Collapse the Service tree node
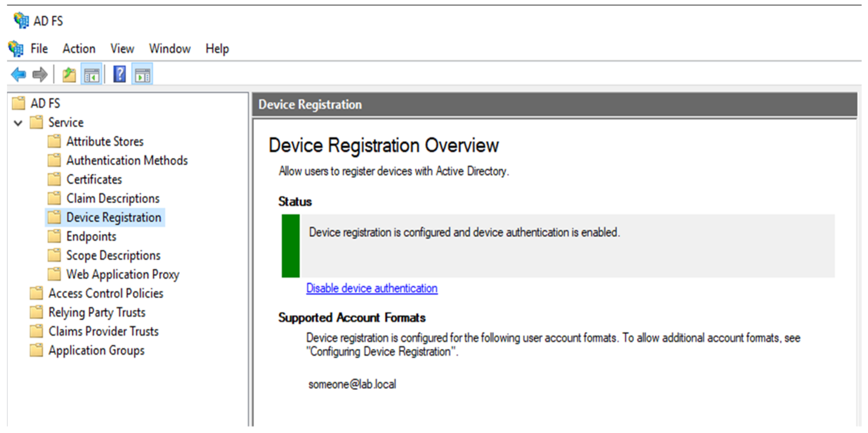This screenshot has width=868, height=433. pos(18,123)
